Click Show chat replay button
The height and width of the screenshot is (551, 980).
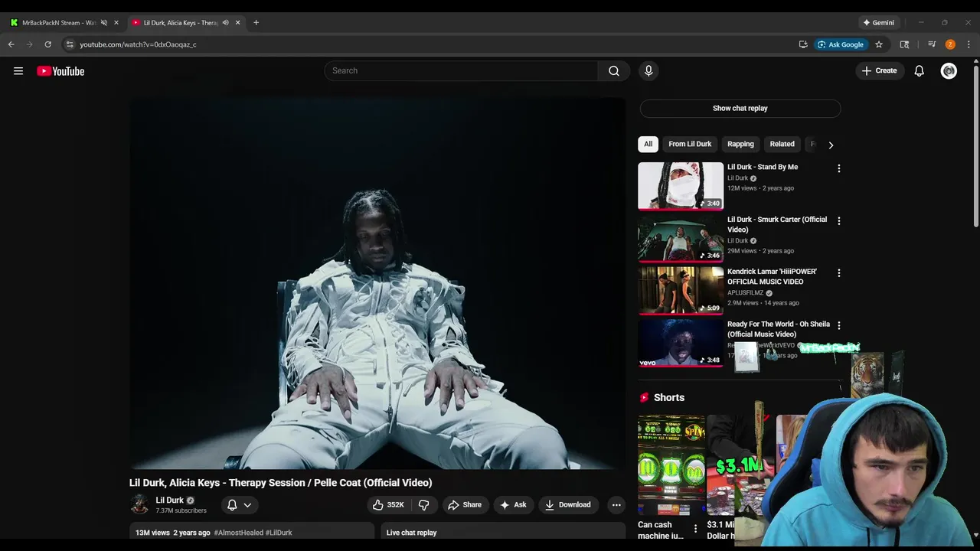pyautogui.click(x=740, y=108)
